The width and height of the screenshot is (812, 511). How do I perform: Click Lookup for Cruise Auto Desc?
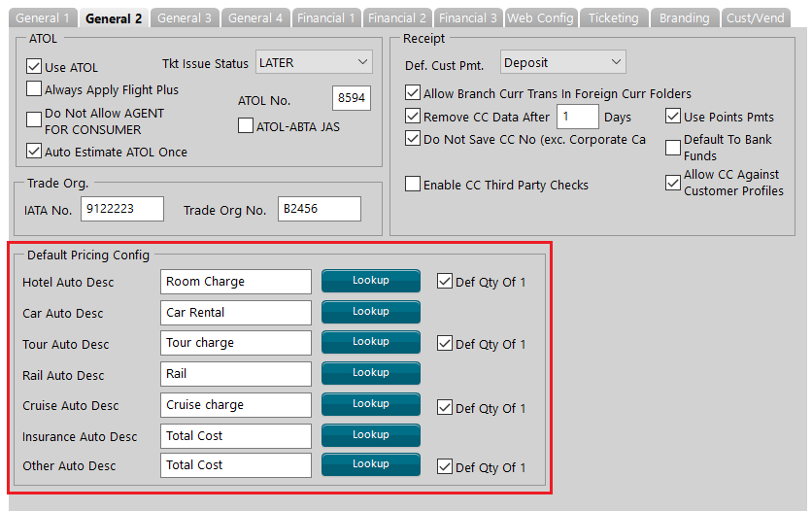point(371,404)
